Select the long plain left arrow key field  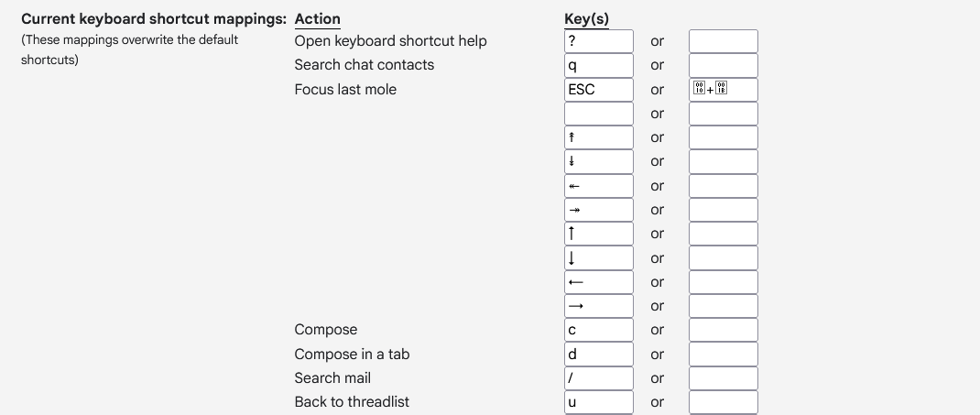599,282
